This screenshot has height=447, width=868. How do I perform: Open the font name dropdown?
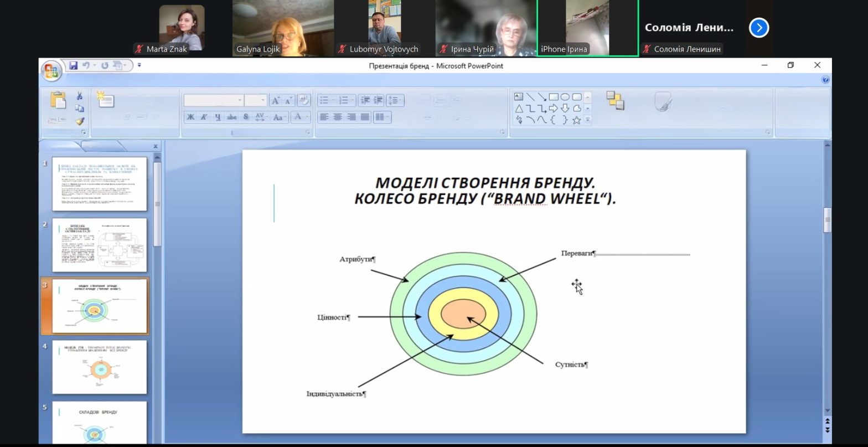[240, 100]
